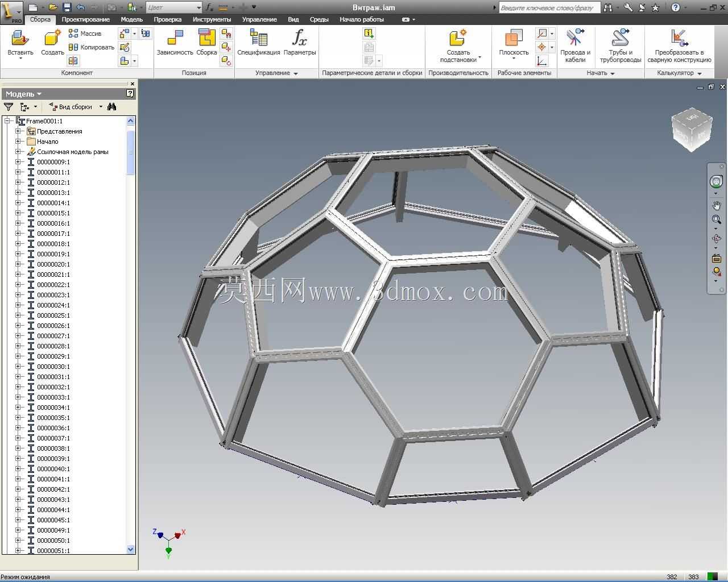Click the Save diskette icon in quick access toolbar

(67, 7)
